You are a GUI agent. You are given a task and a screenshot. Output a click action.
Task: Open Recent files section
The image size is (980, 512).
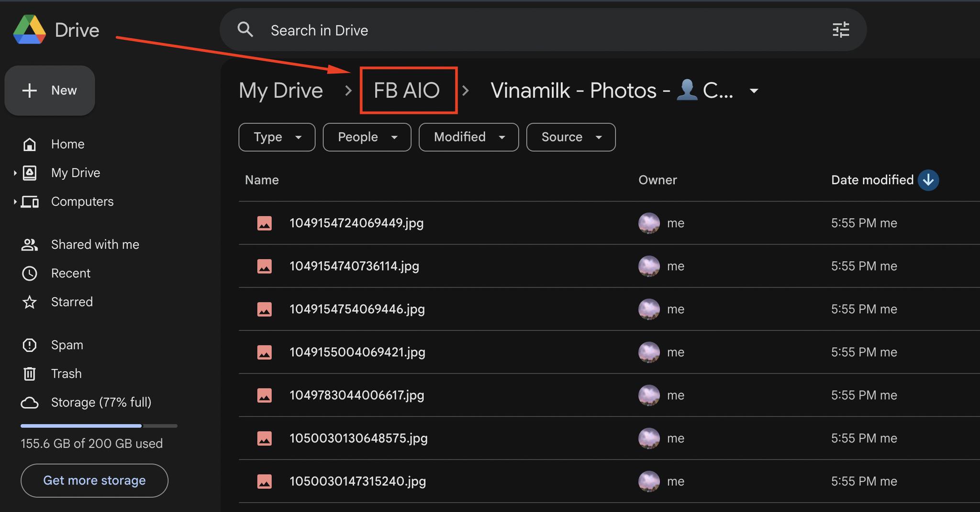click(x=71, y=273)
